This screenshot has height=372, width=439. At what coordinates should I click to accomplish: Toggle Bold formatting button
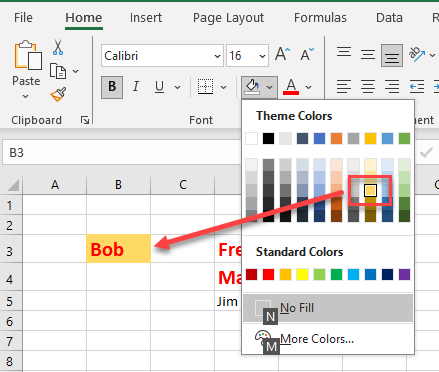coord(112,87)
